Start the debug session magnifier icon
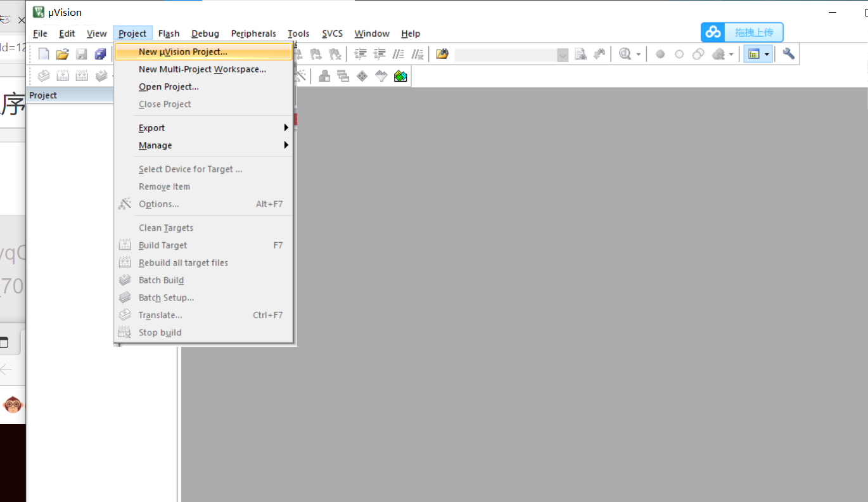The image size is (868, 502). coord(625,54)
